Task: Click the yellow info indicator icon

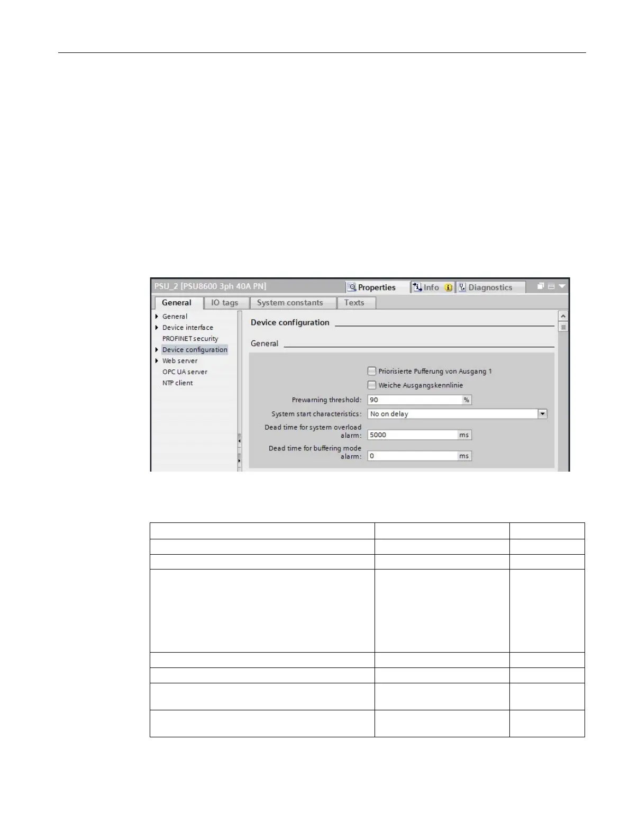Action: [x=449, y=287]
